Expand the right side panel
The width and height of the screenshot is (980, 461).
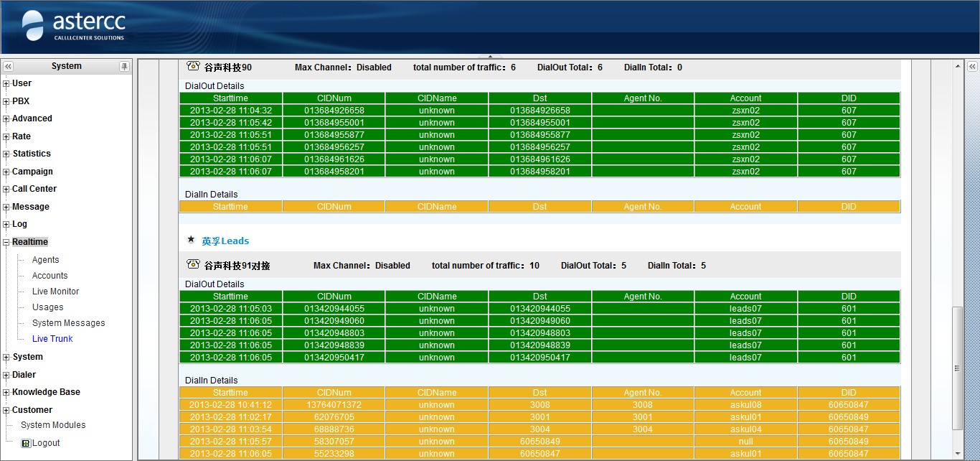(x=972, y=66)
